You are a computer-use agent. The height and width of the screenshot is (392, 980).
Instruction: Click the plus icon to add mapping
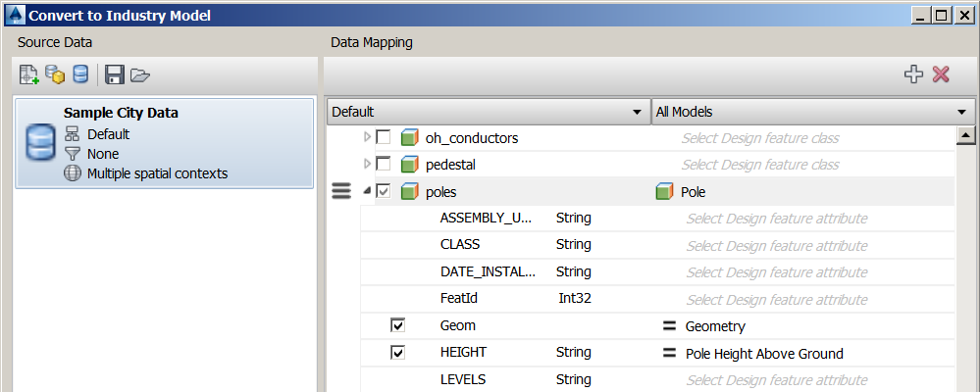(x=914, y=74)
